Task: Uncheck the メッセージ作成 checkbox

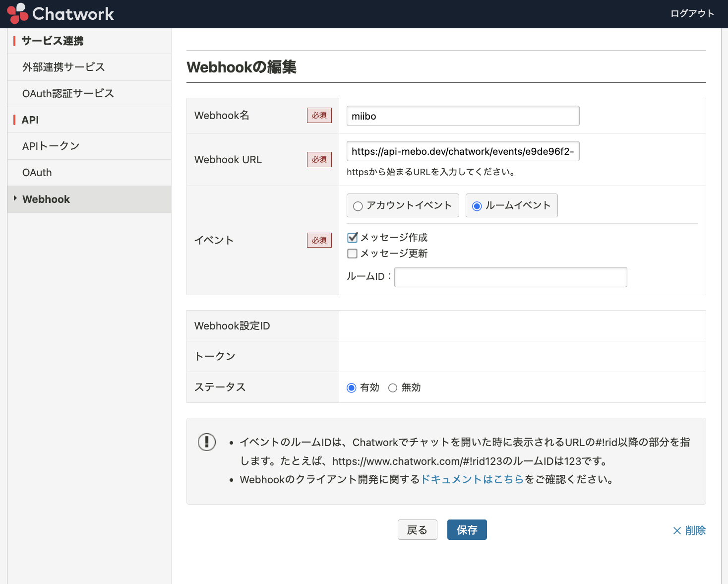Action: (x=353, y=238)
